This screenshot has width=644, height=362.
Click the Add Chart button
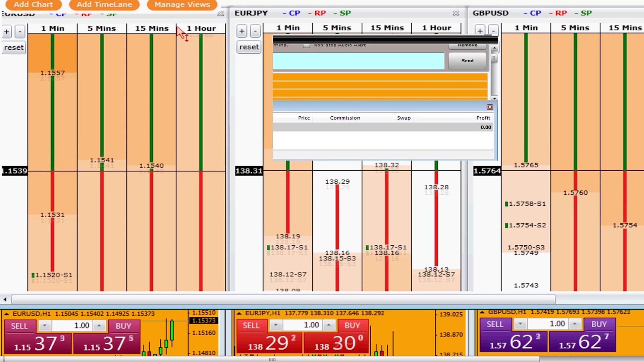point(34,5)
